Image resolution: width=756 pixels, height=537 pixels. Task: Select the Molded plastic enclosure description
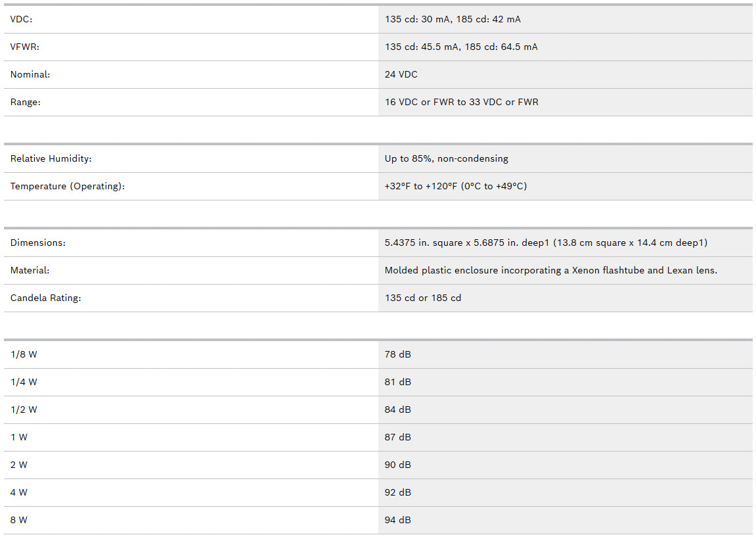(x=550, y=270)
